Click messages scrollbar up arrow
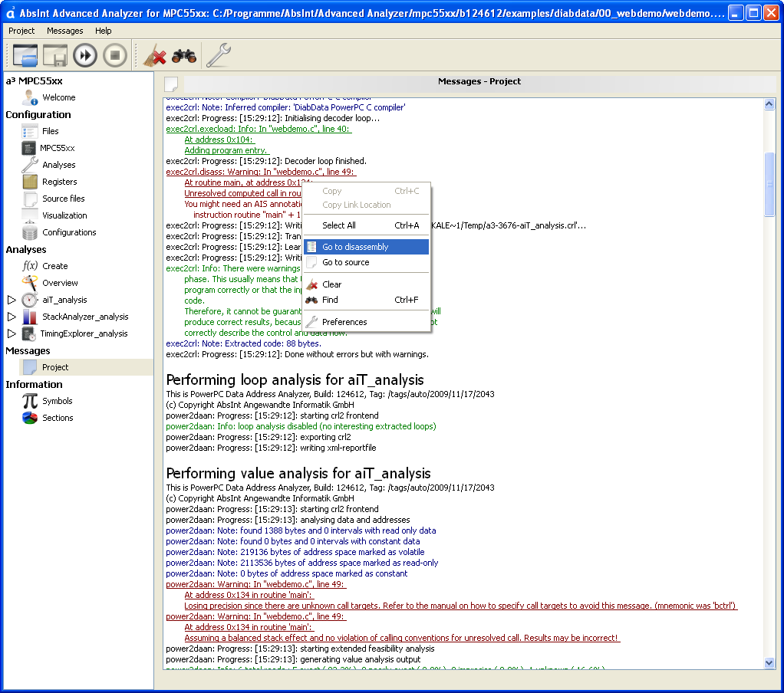 769,104
